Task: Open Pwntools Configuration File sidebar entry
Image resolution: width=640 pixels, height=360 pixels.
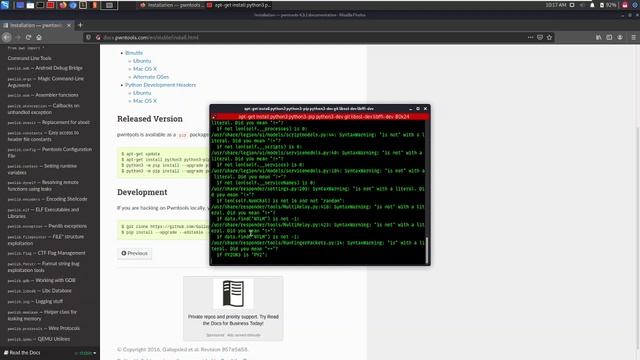Action: 49,153
